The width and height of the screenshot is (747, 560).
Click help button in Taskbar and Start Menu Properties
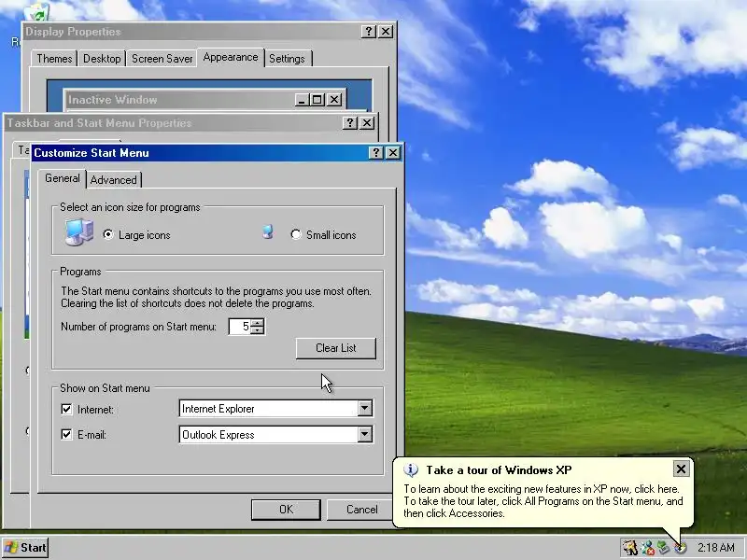point(349,123)
